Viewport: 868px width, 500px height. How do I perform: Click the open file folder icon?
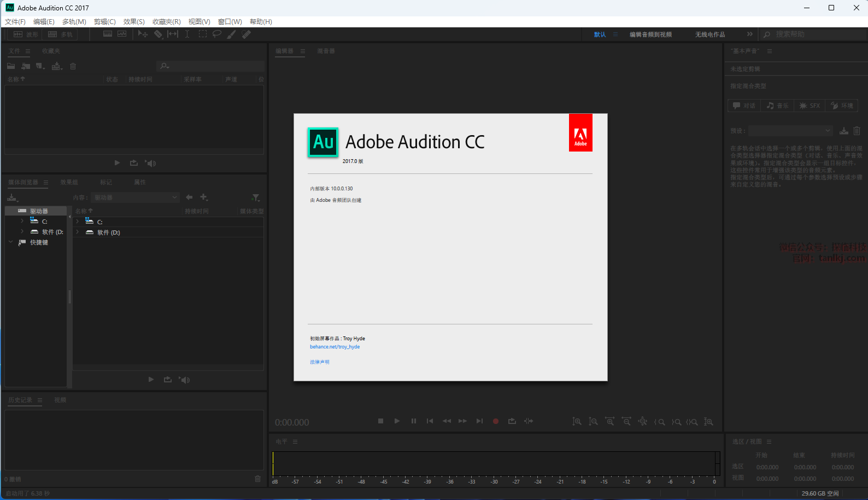click(x=11, y=66)
